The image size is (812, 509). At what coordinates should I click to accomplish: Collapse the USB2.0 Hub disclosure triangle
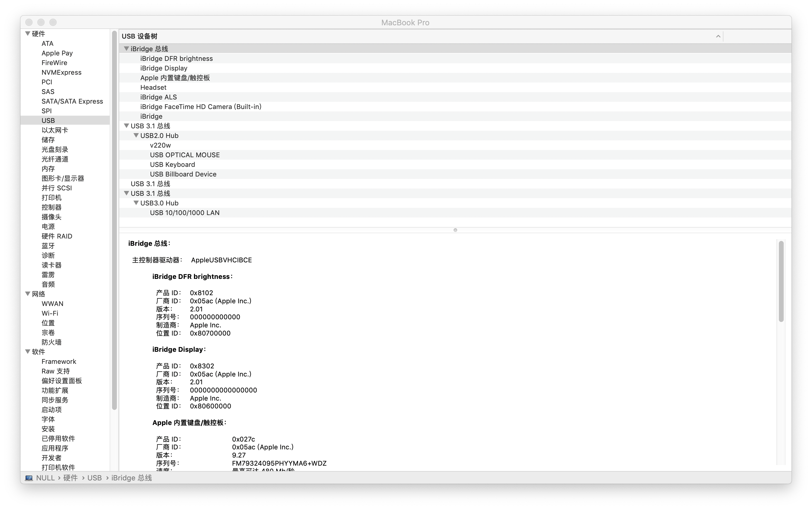pyautogui.click(x=136, y=135)
